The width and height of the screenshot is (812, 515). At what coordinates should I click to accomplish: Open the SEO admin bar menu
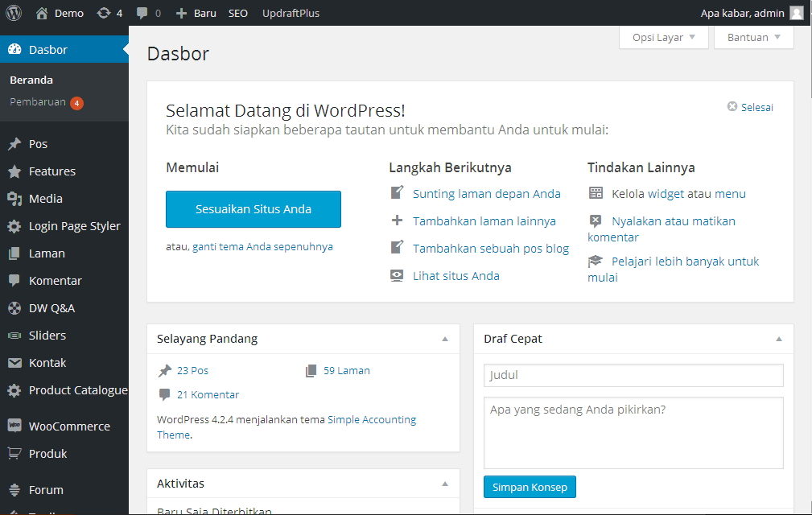click(x=237, y=13)
